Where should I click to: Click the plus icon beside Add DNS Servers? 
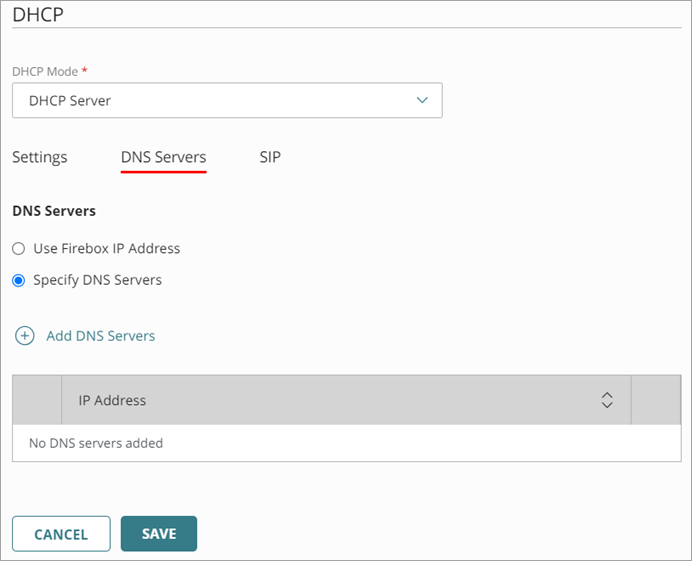pos(25,336)
